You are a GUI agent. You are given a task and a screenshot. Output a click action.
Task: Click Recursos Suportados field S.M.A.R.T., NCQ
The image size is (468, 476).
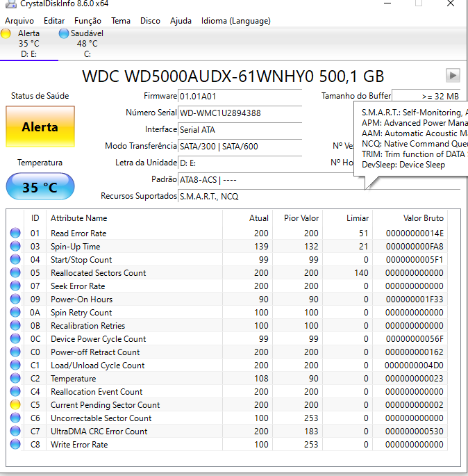[x=319, y=197]
